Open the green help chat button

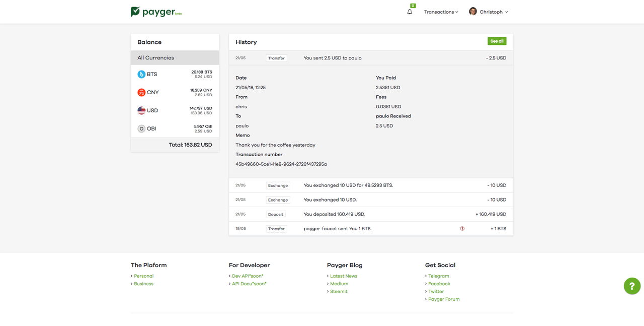tap(632, 286)
